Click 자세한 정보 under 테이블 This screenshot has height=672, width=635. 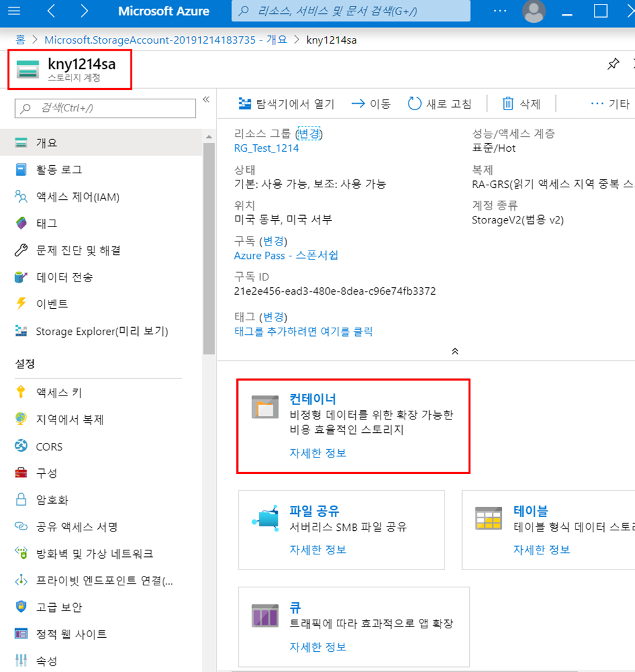[x=541, y=550]
